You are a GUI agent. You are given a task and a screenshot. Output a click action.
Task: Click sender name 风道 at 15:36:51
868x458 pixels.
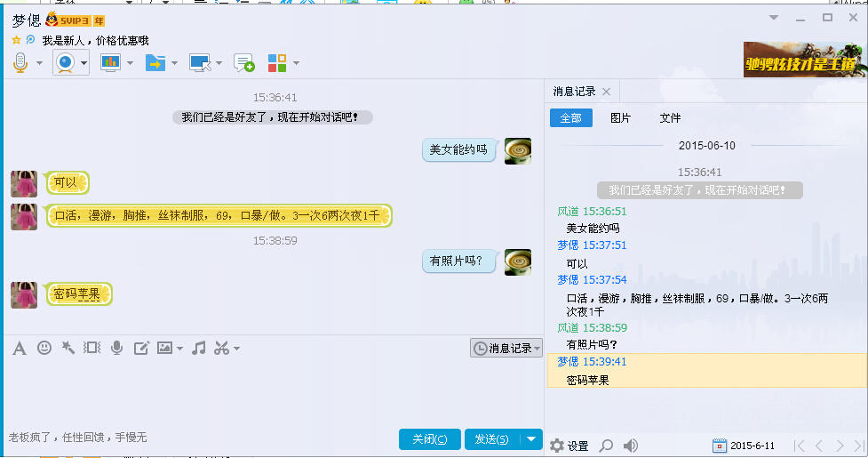568,212
